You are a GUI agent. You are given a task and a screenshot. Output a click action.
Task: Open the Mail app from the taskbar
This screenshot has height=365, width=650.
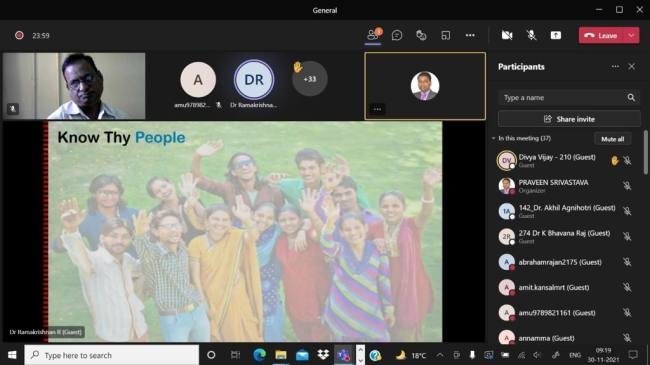(x=302, y=355)
